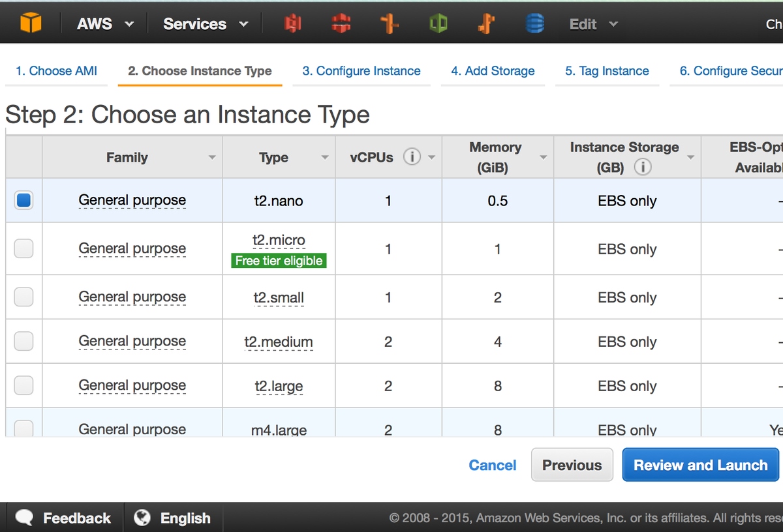Click the red split-block service shortcut icon
This screenshot has height=532, width=783.
pyautogui.click(x=340, y=23)
